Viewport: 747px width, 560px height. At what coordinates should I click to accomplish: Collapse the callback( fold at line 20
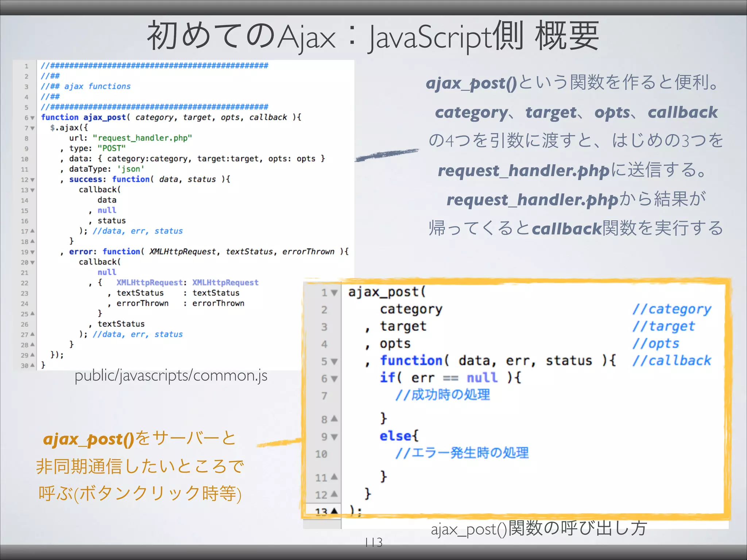32,262
